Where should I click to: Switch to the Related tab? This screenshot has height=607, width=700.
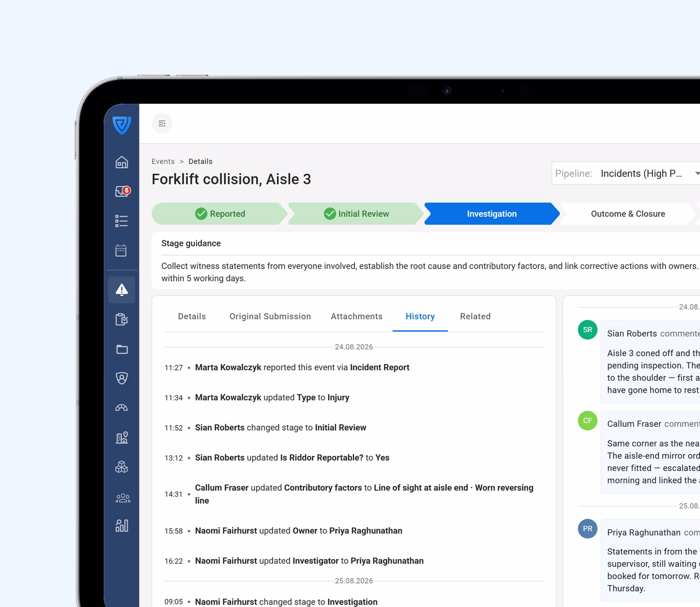(475, 316)
